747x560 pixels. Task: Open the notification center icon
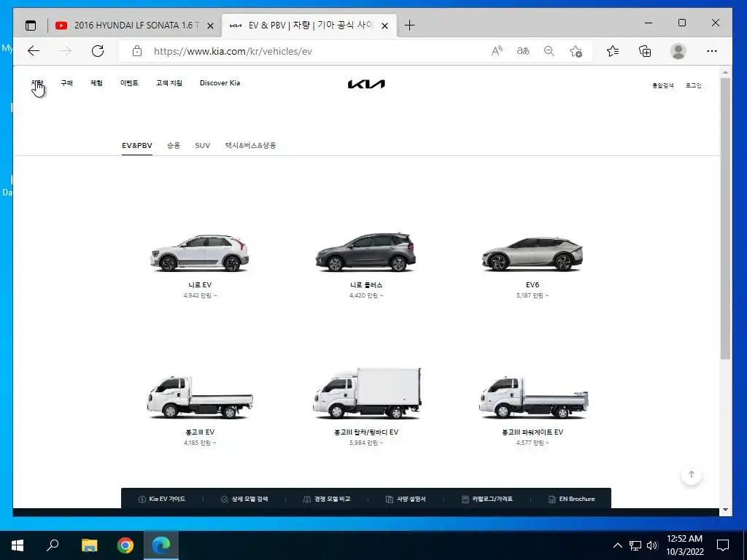[x=723, y=545]
